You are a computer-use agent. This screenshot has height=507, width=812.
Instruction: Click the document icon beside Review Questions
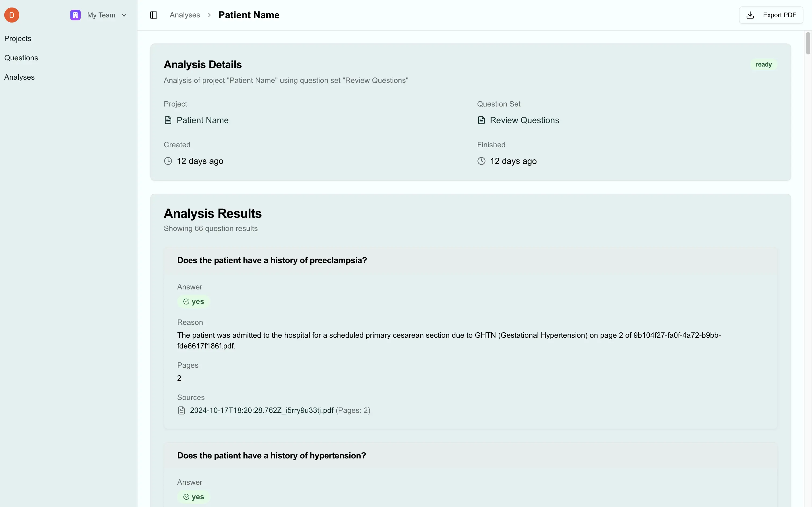(481, 120)
